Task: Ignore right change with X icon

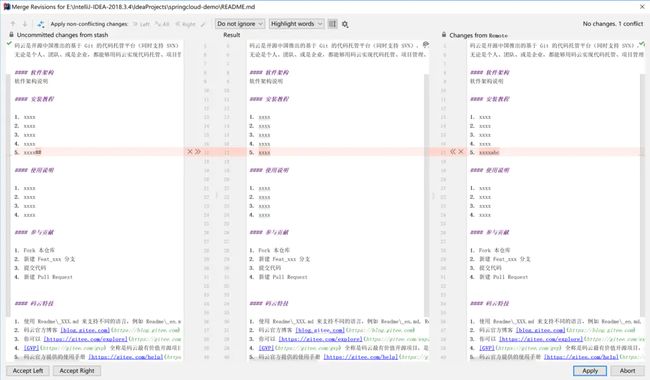Action: pyautogui.click(x=461, y=152)
